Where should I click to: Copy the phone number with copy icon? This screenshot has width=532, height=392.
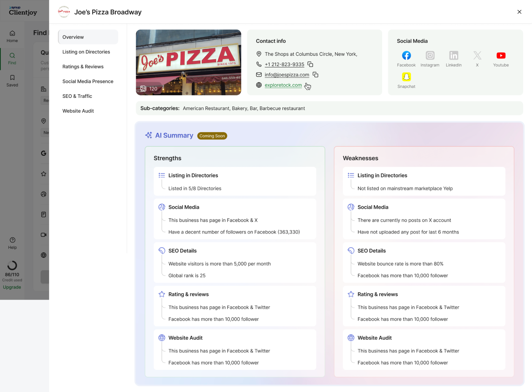[310, 64]
